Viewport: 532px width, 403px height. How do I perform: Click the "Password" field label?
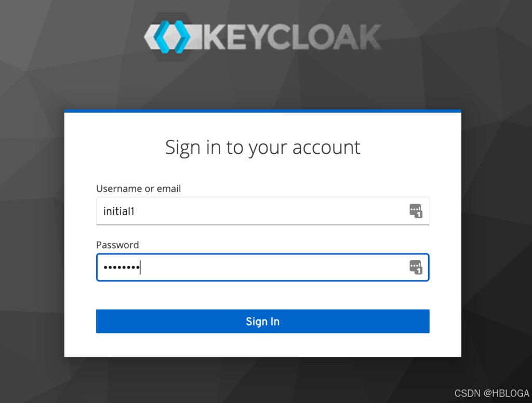[x=117, y=245]
